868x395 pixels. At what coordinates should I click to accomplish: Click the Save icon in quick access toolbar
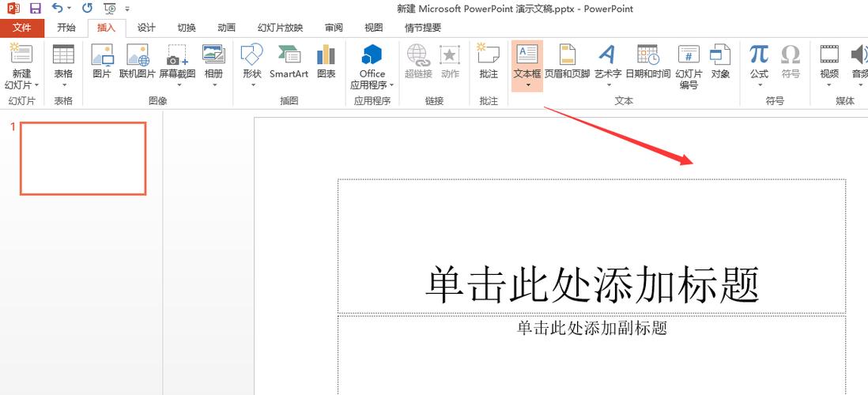(x=35, y=9)
